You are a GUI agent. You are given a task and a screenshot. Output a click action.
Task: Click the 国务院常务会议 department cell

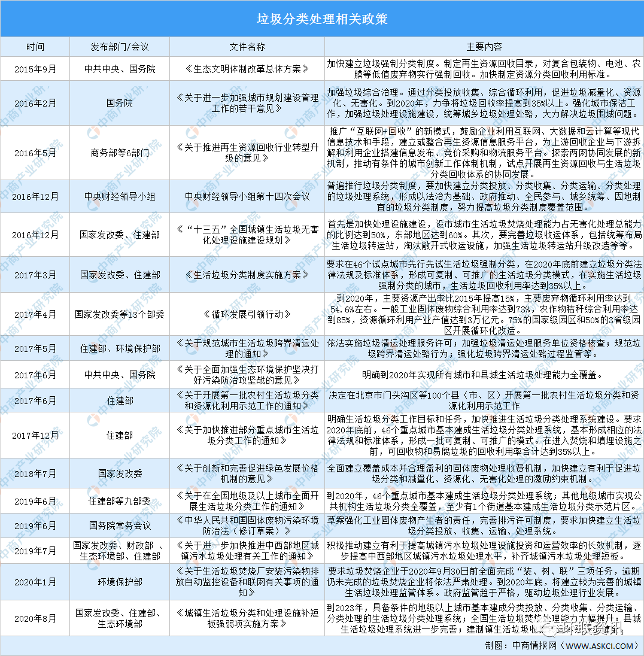click(120, 525)
